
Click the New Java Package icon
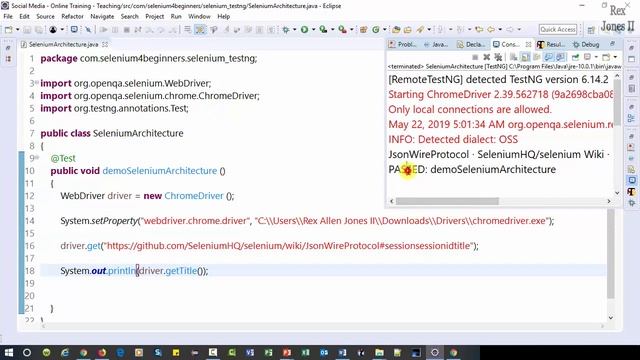(363, 29)
